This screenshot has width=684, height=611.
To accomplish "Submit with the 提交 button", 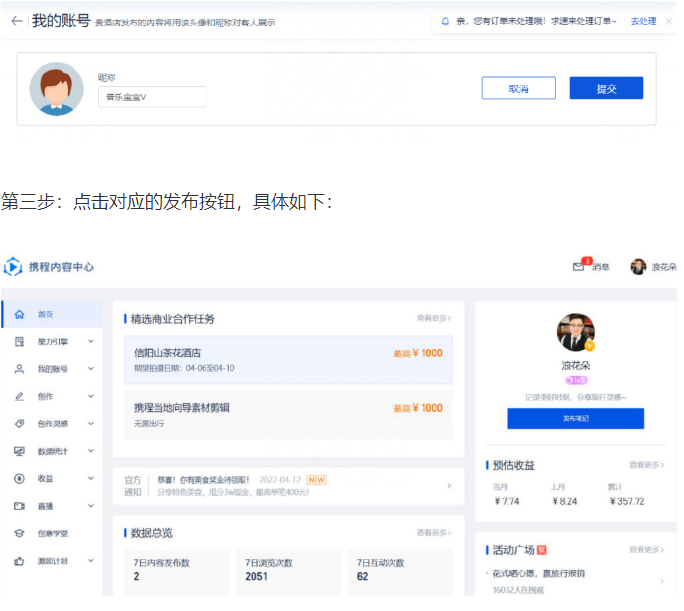I will (x=606, y=88).
